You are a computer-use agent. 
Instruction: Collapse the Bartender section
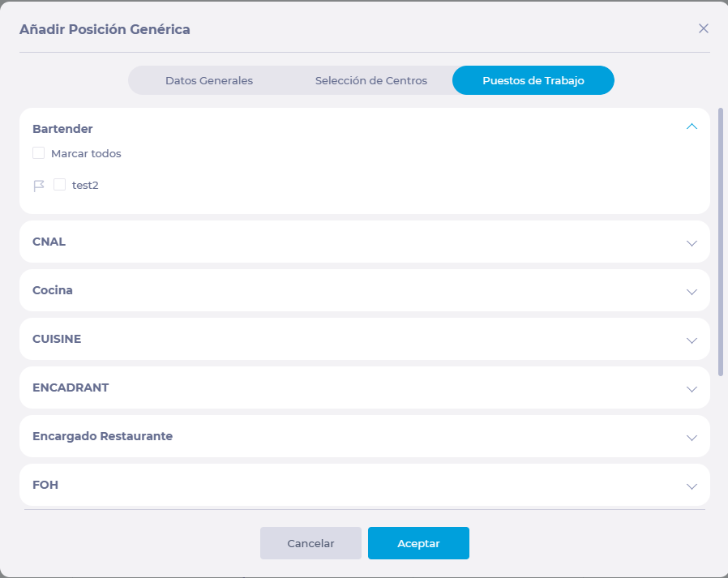[692, 126]
